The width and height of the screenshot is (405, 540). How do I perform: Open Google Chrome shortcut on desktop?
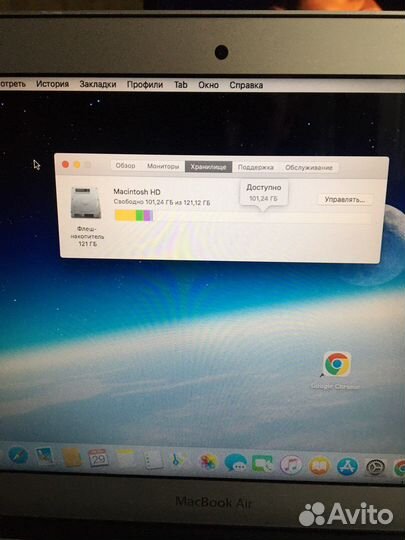[337, 364]
